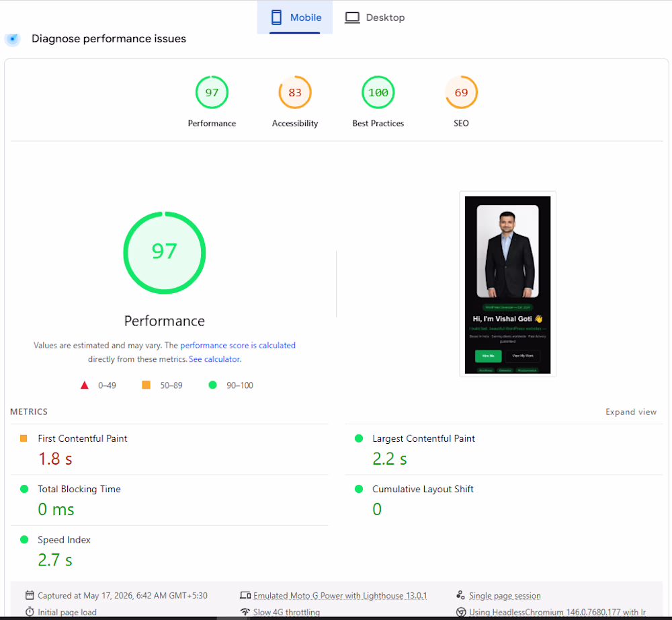Click the METRICS section heading
Image resolution: width=672 pixels, height=620 pixels.
coord(29,412)
